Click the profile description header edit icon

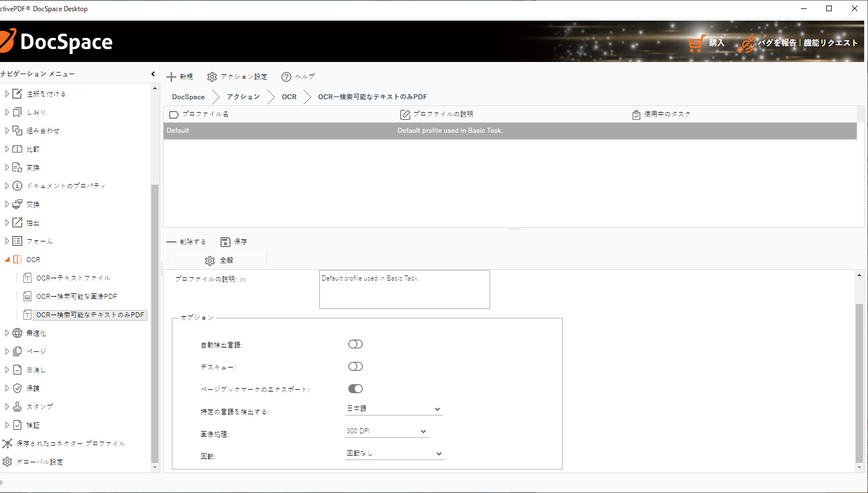tap(405, 114)
